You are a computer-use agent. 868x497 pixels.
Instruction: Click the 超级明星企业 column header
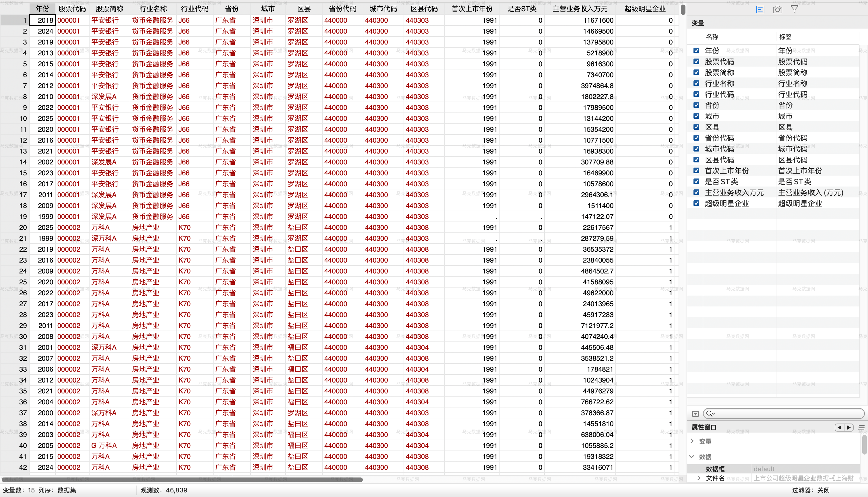pos(645,9)
